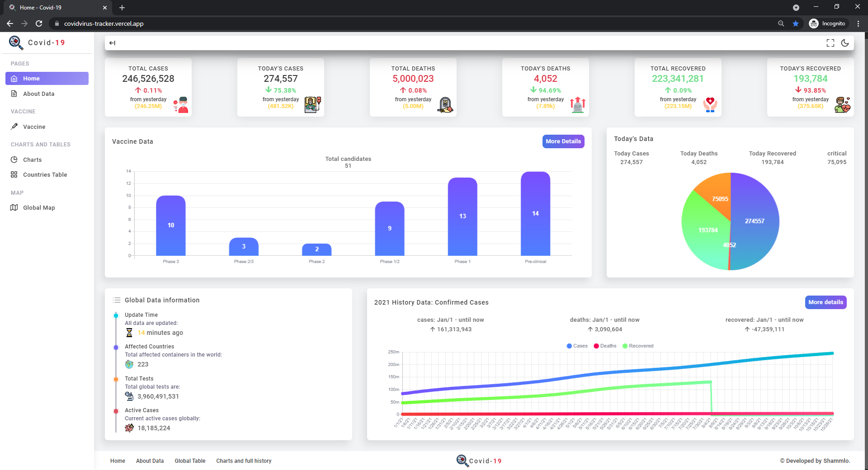Viewport: 868px width, 470px height.
Task: Click the Phase 3 bar showing 10
Action: (x=171, y=226)
